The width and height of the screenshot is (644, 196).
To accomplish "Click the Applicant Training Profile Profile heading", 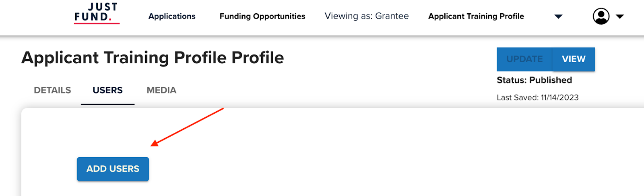I will tap(153, 58).
